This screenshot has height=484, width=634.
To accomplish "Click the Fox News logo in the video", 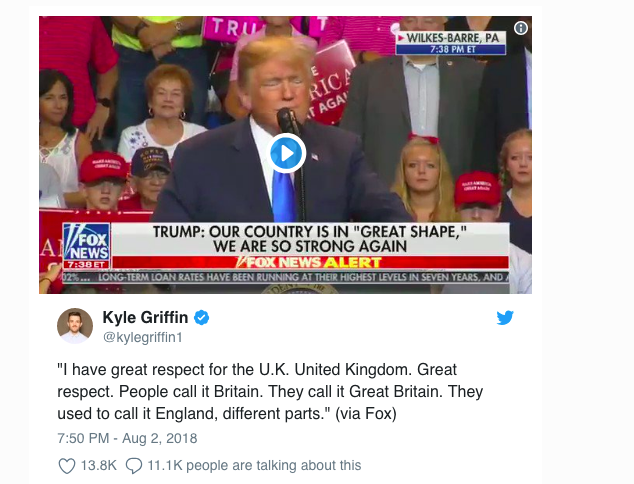I will point(87,242).
